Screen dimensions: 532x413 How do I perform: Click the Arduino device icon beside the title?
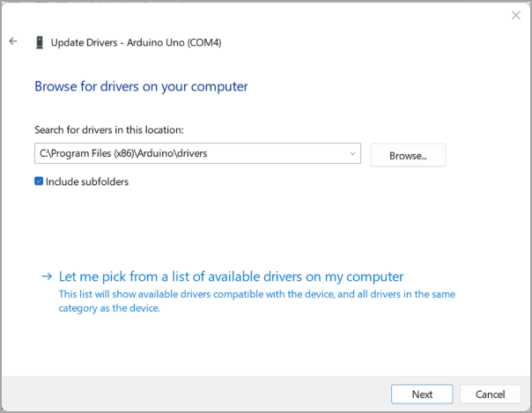click(x=40, y=42)
